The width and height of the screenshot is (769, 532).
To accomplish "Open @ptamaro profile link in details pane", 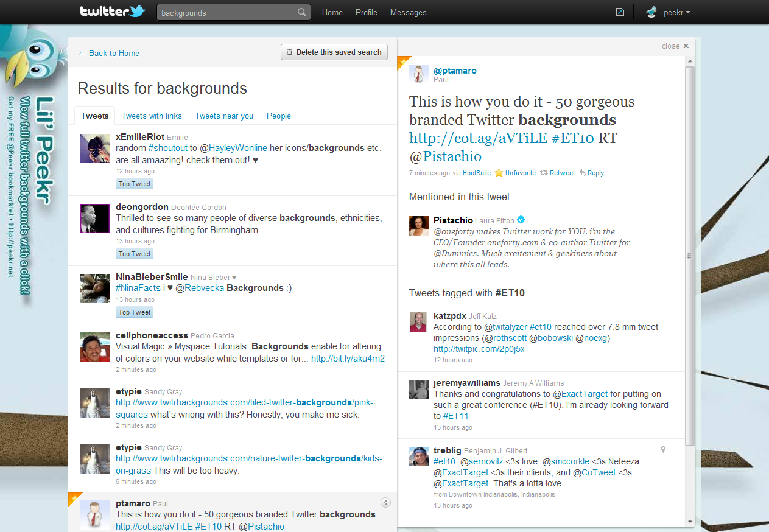I will (455, 71).
